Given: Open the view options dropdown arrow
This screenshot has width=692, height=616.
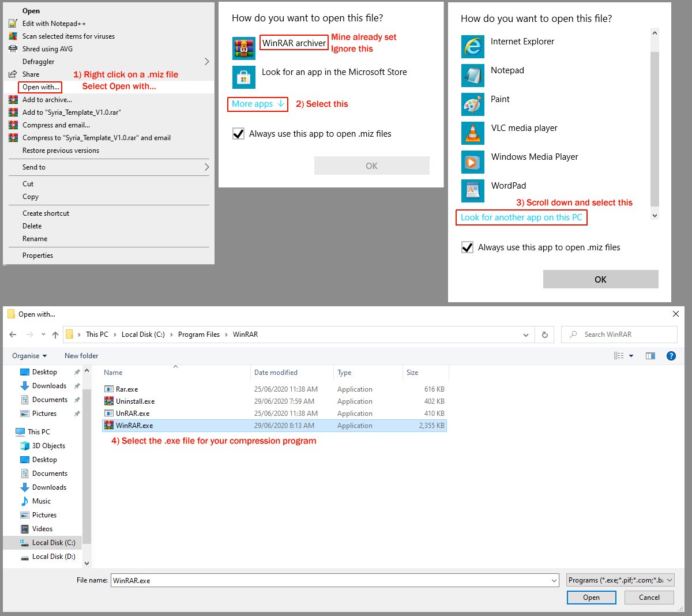Looking at the screenshot, I should click(631, 356).
